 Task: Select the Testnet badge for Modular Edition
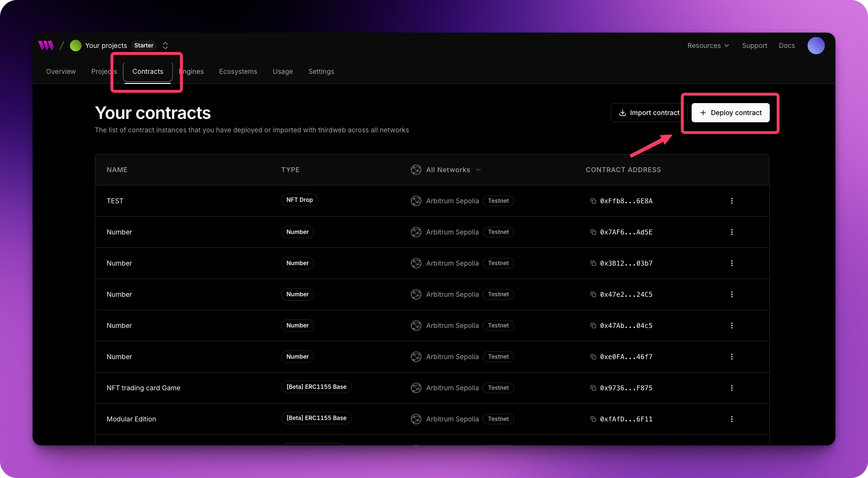point(498,419)
